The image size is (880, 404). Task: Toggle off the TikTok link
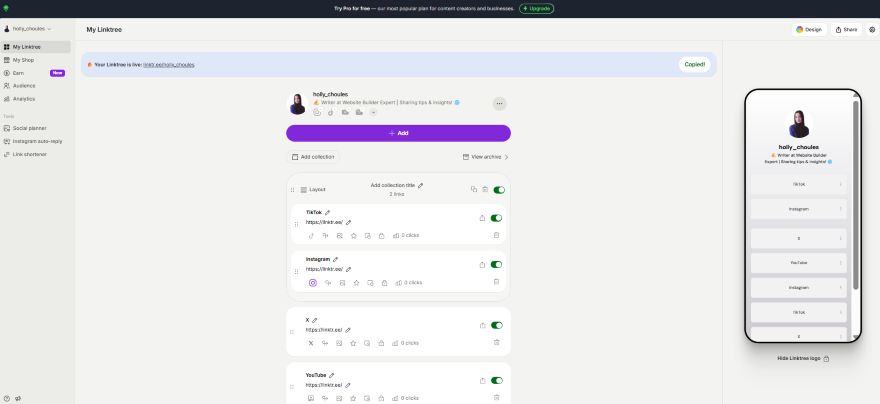click(x=496, y=218)
